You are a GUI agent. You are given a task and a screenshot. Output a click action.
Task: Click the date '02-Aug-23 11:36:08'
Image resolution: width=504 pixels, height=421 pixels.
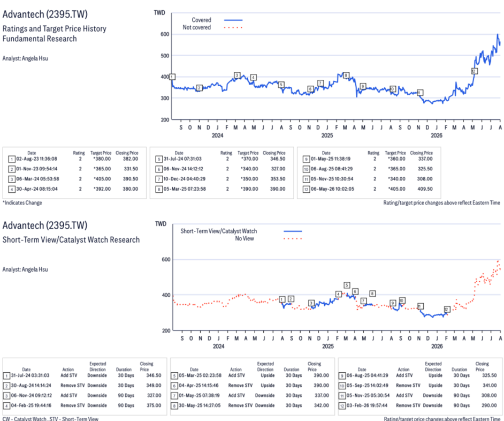[x=36, y=159]
